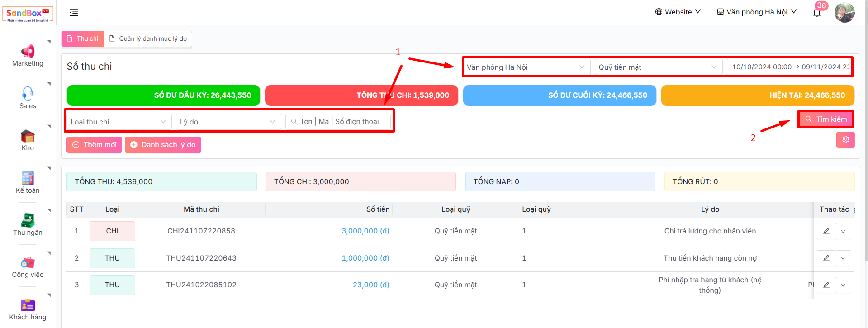
Task: Click the notification bell icon
Action: coord(816,13)
